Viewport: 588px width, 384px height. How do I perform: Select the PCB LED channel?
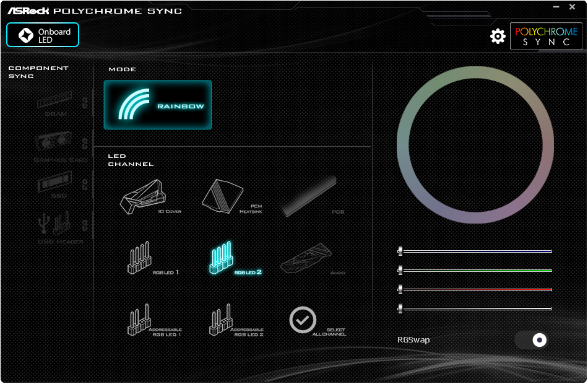pos(313,196)
